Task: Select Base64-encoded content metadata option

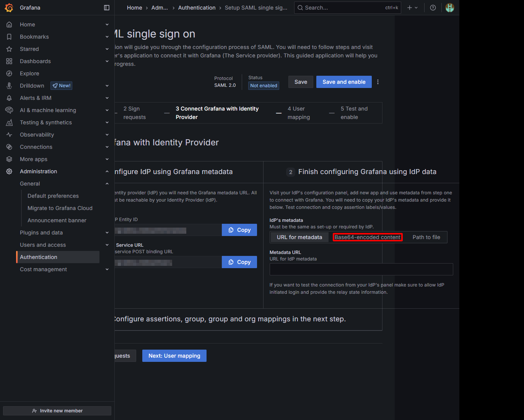Action: 367,237
